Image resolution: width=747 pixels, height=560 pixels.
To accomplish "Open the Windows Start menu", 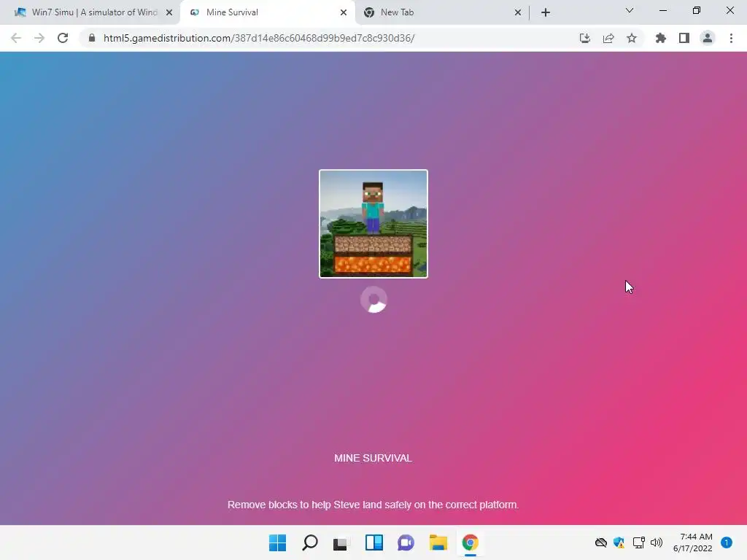I will [x=278, y=542].
